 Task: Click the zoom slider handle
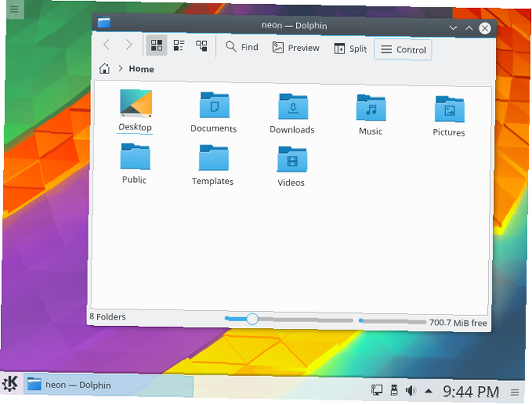click(252, 319)
